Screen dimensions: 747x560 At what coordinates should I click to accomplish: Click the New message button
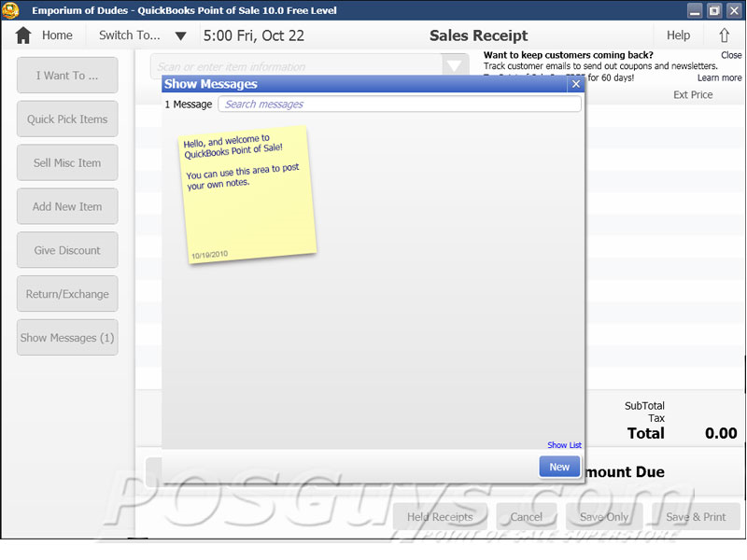(558, 467)
